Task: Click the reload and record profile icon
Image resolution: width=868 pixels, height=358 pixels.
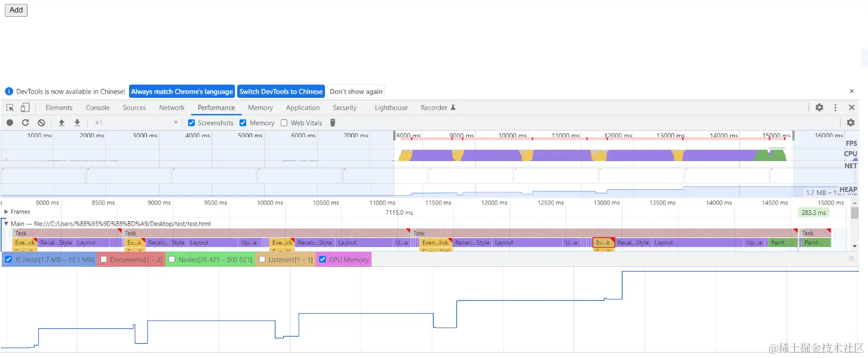Action: pos(25,123)
